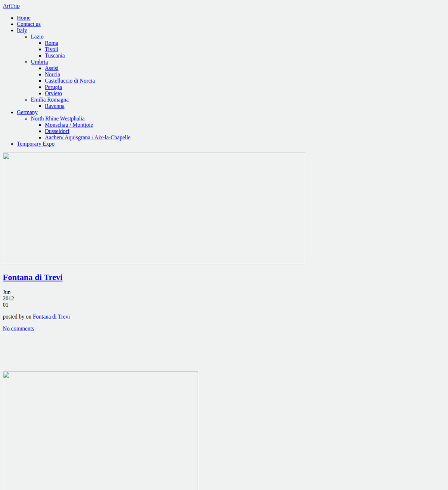The width and height of the screenshot is (448, 490).
Task: Open the No comments link
Action: (18, 329)
